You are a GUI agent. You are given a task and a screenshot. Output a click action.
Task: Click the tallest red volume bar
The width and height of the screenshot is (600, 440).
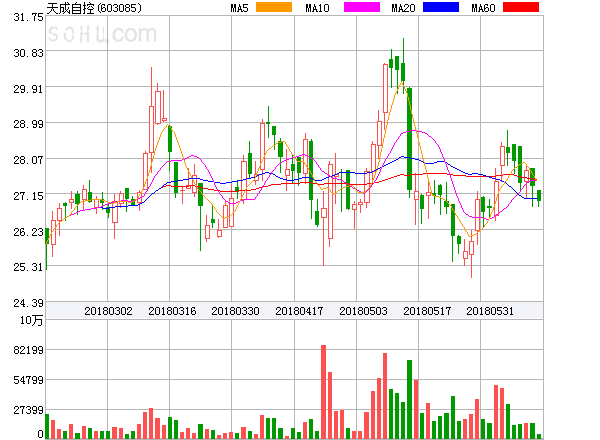tap(323, 392)
